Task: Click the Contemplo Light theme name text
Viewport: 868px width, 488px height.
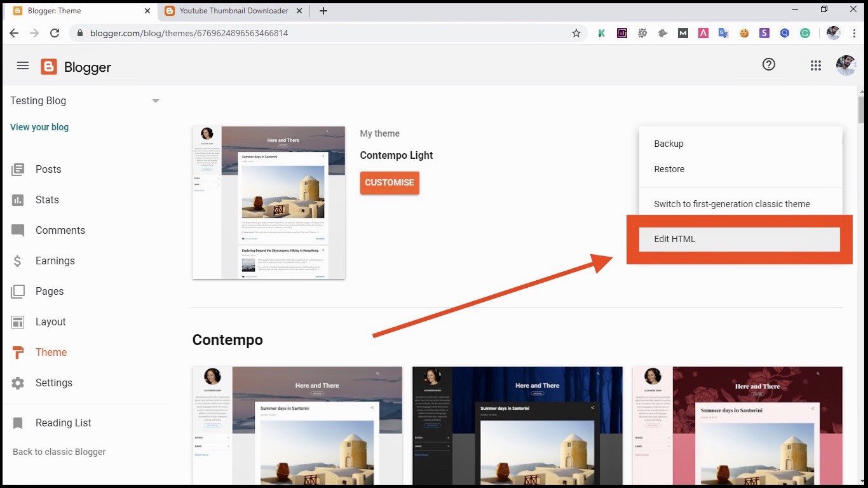Action: 397,155
